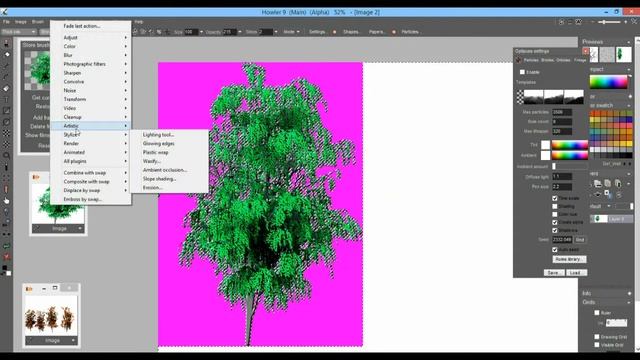Click the white Tint color swatch
The image size is (640, 360).
coord(545,144)
